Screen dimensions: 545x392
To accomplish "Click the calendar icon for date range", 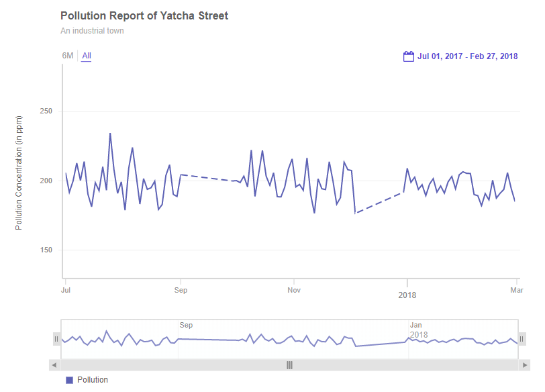I will [408, 56].
